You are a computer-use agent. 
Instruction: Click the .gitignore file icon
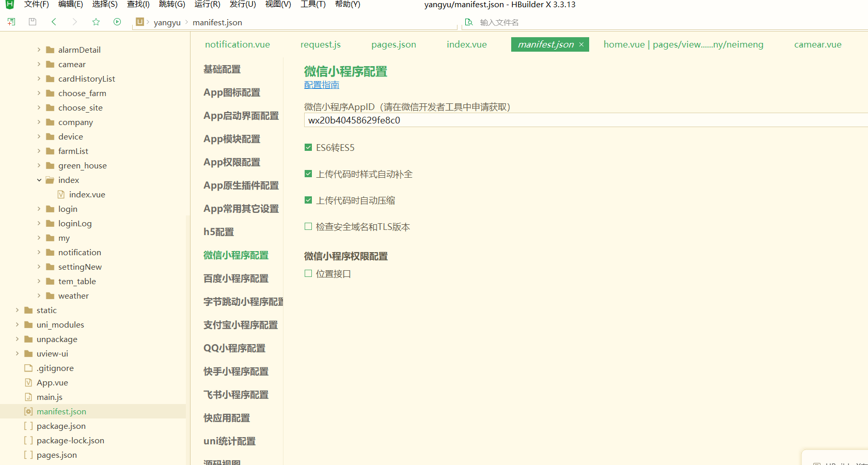[x=28, y=368]
